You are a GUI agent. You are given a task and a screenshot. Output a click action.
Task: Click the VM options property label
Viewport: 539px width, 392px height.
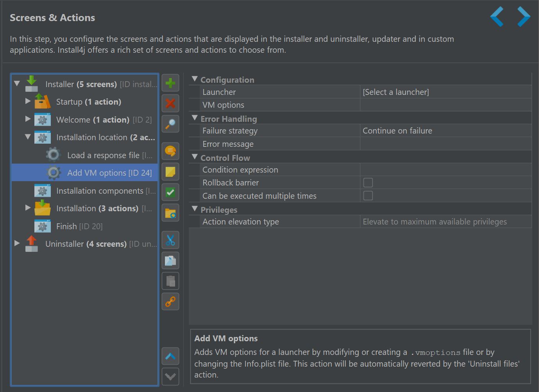click(223, 105)
